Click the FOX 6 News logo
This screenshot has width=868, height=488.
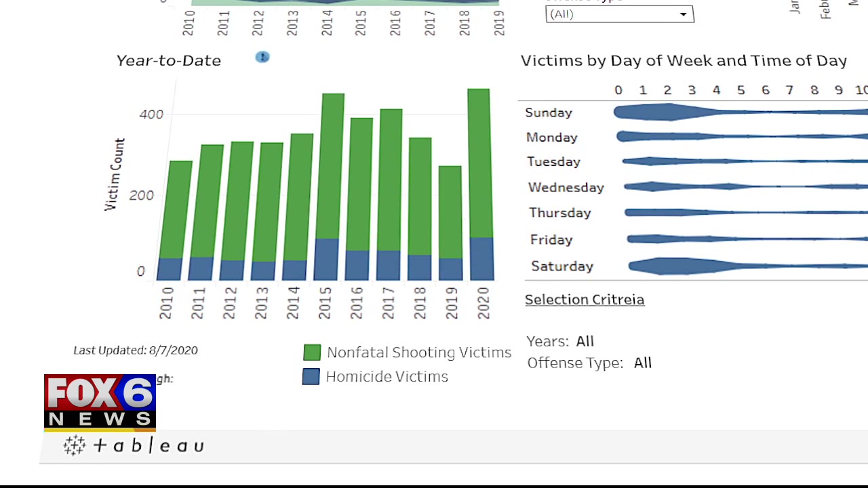(x=100, y=402)
